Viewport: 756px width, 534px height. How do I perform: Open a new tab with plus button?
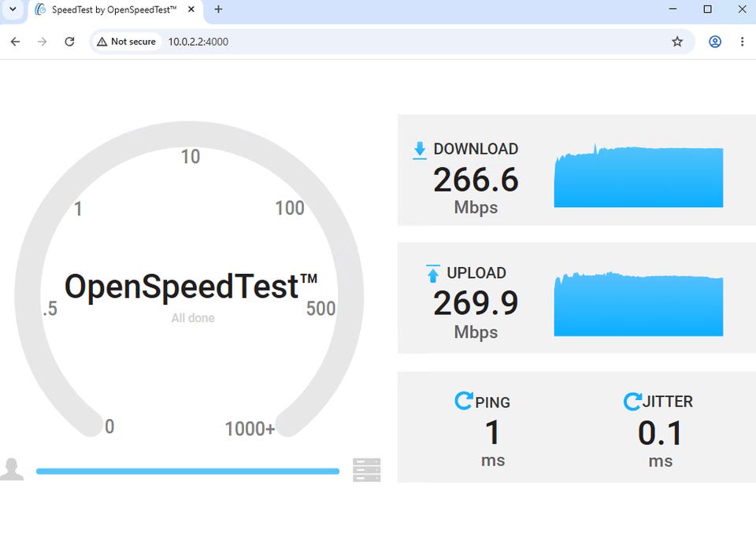(x=218, y=9)
